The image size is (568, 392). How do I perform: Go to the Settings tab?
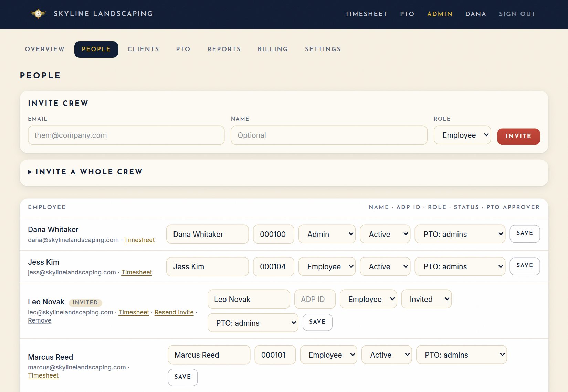point(323,49)
